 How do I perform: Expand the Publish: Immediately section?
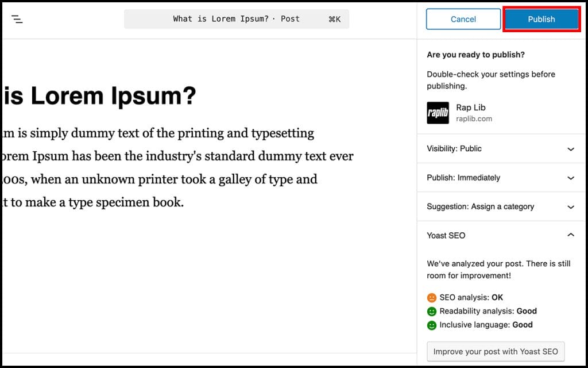(571, 178)
